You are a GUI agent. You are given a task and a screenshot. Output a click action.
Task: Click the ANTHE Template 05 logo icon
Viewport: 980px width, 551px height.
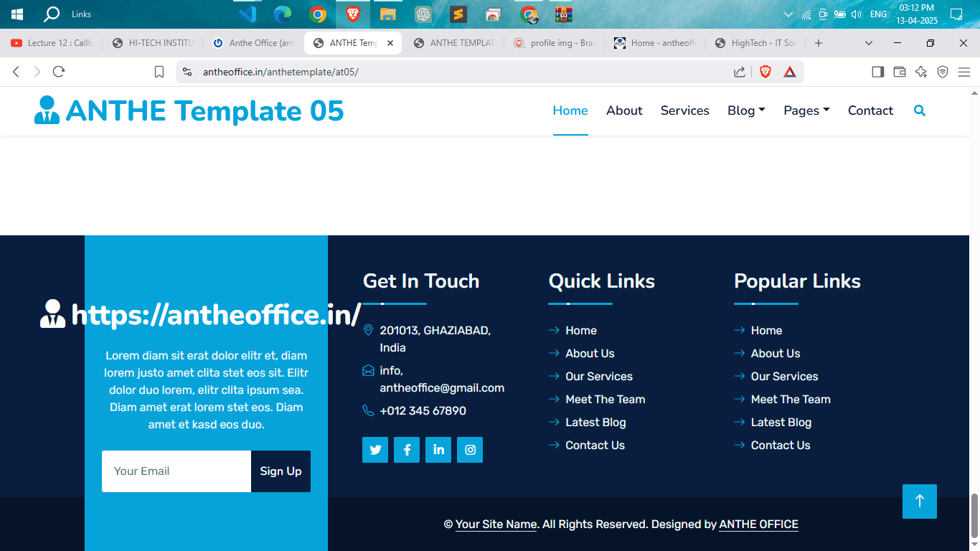pos(46,110)
